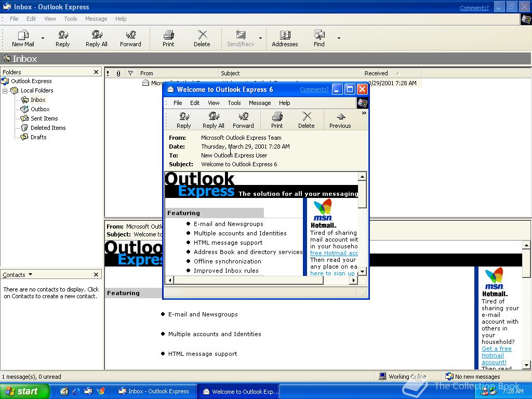This screenshot has height=399, width=532.
Task: Open File menu in Inbox window
Action: point(14,19)
